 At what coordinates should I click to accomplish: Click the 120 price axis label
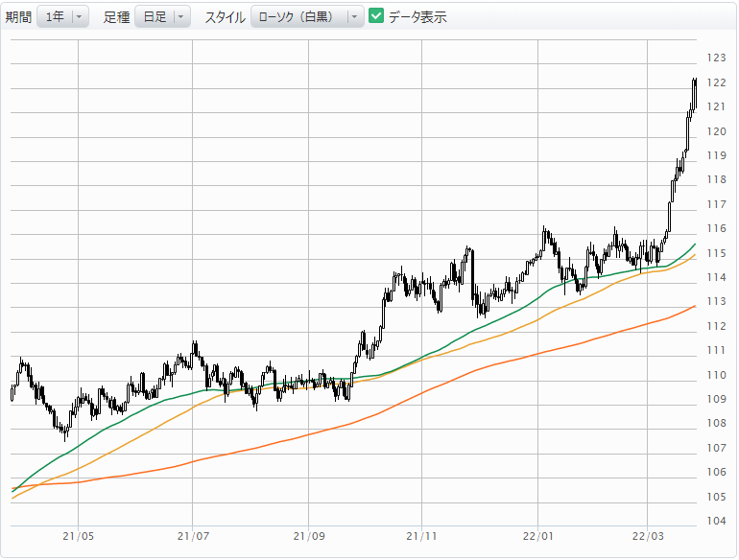coord(716,131)
